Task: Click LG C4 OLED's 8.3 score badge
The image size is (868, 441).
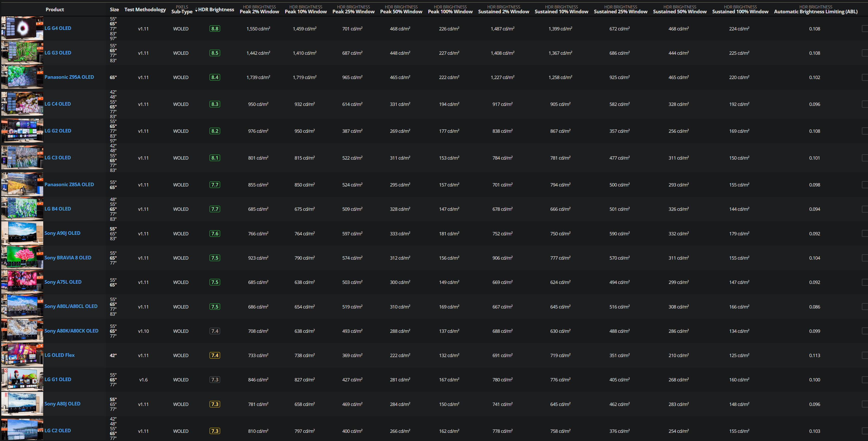Action: [215, 104]
